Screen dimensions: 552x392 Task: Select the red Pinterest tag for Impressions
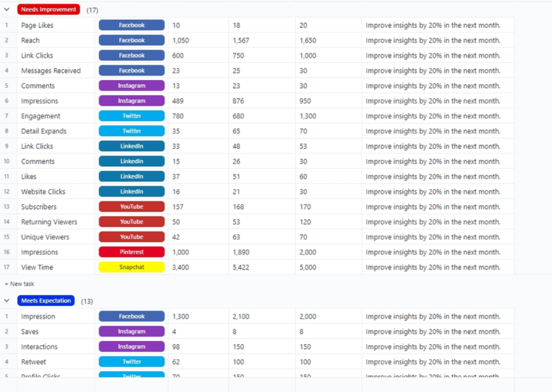click(132, 252)
